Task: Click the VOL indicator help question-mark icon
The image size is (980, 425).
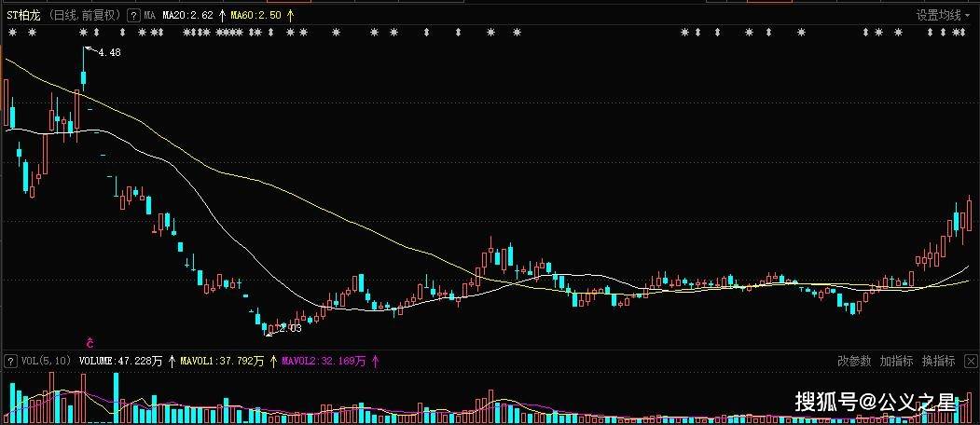Action: click(10, 361)
